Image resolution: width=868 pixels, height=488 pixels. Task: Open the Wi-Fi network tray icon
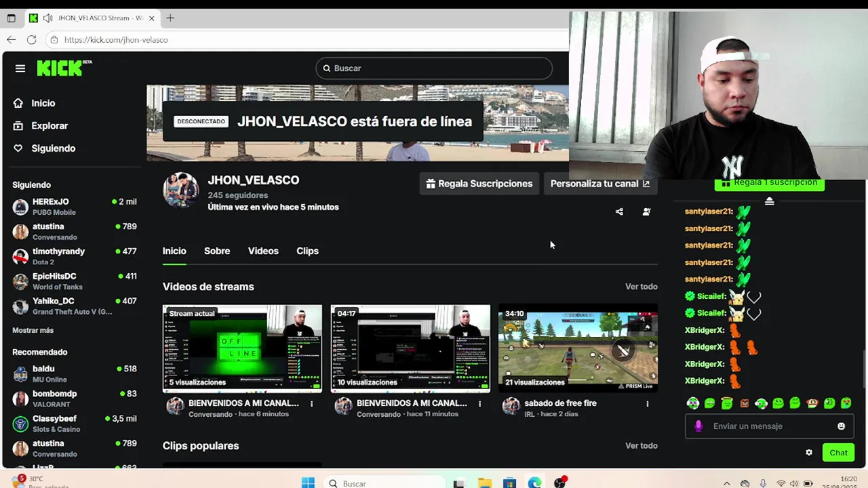(x=781, y=483)
